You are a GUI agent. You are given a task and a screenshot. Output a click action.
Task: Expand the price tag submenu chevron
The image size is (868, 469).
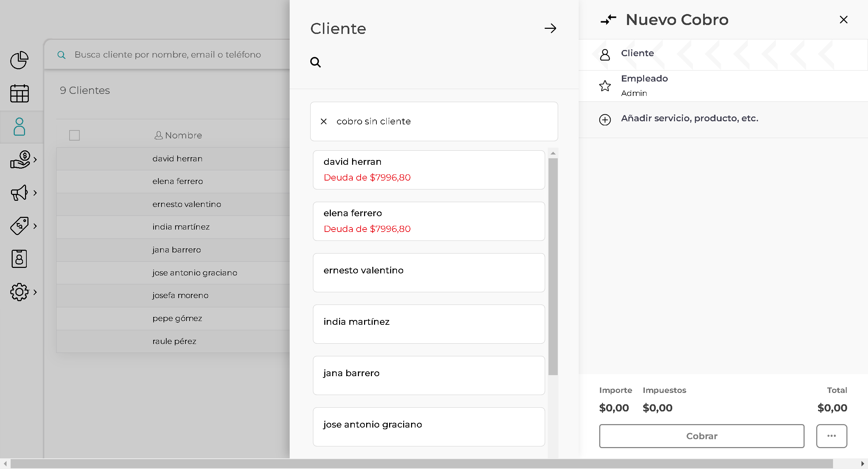(35, 226)
